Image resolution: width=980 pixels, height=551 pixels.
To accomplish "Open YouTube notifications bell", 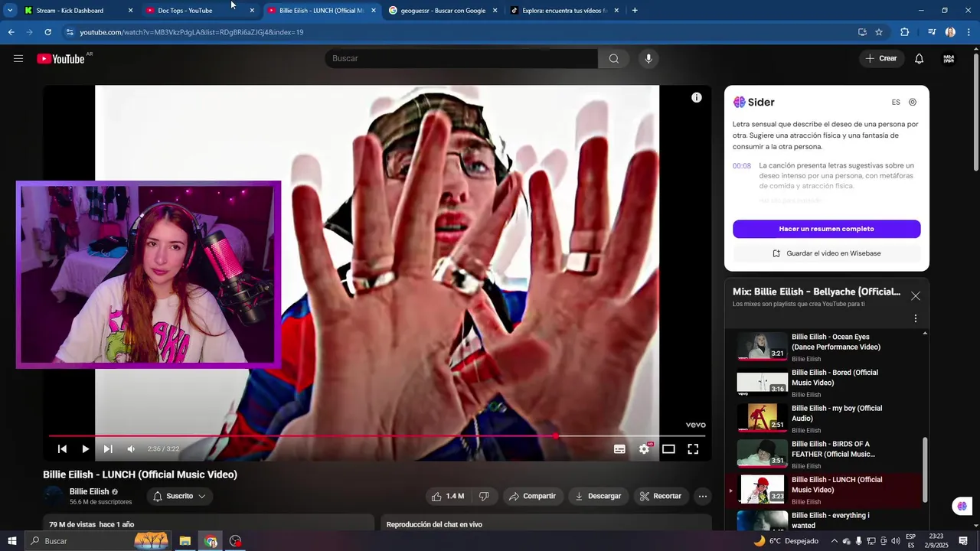I will coord(920,59).
